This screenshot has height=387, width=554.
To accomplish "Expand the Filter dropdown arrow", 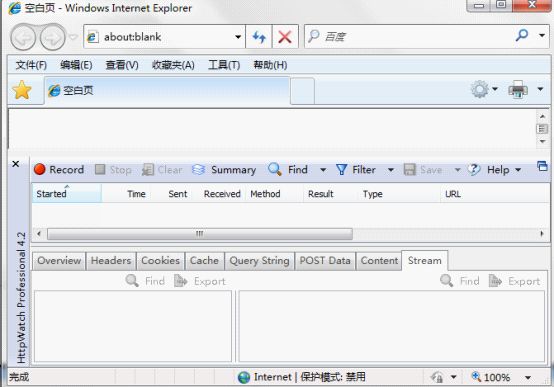I will click(x=391, y=170).
